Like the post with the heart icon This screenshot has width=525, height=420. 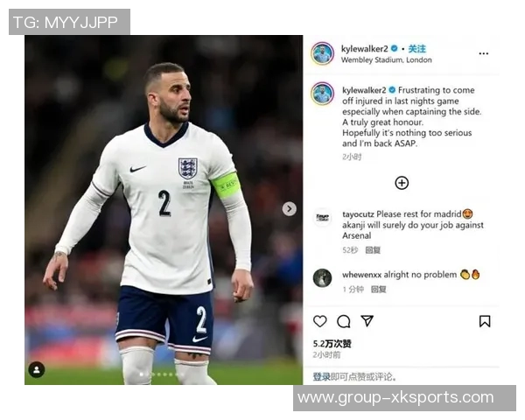coord(319,321)
